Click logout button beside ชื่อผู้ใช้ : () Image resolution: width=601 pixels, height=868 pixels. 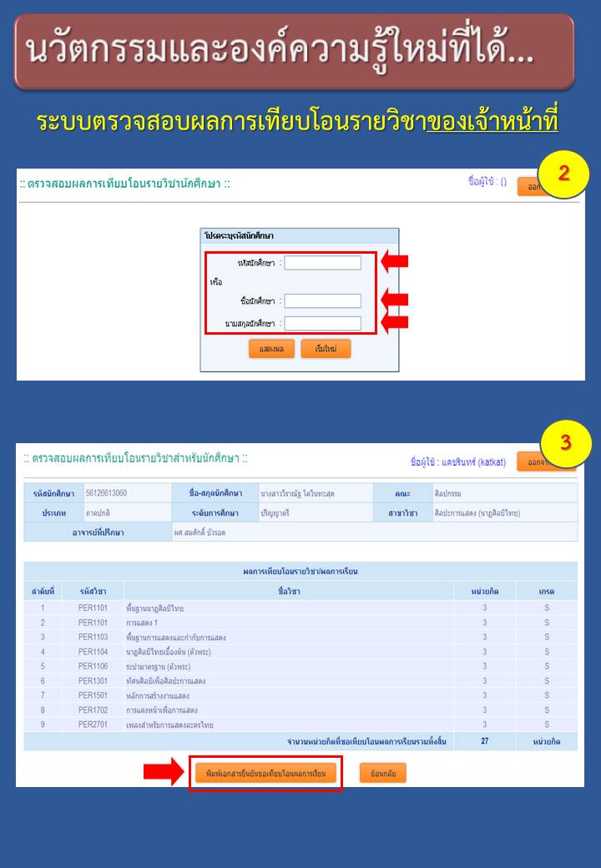(533, 187)
